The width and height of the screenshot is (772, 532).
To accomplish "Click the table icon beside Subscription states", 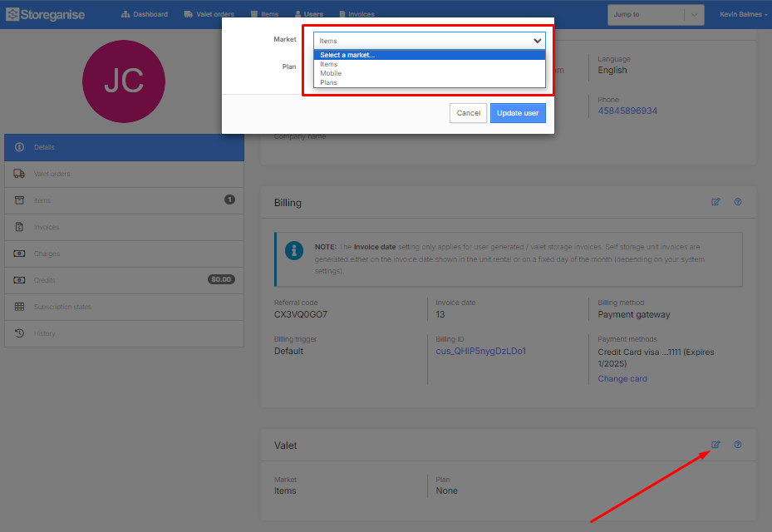I will click(x=19, y=307).
